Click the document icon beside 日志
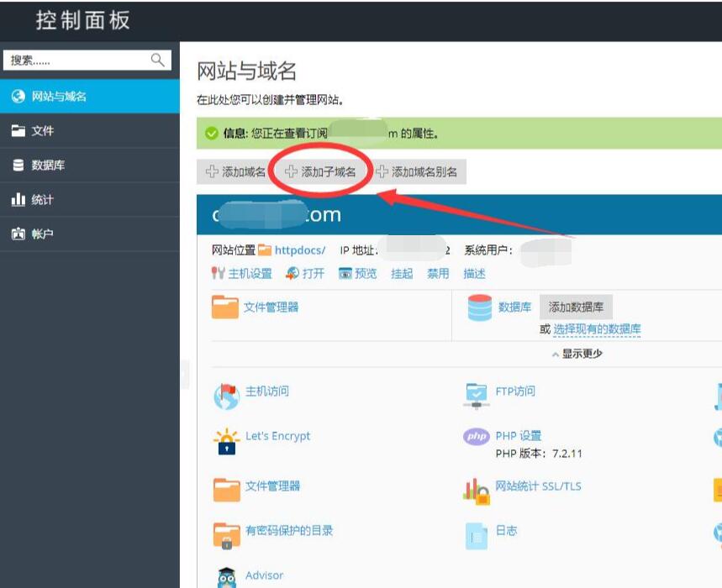This screenshot has height=588, width=722. point(477,536)
